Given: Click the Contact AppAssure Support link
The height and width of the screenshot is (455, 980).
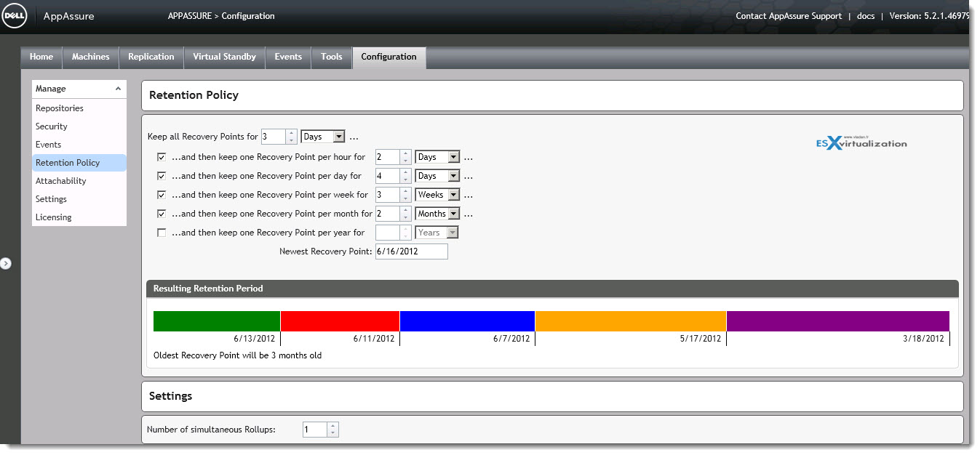Looking at the screenshot, I should click(x=789, y=16).
